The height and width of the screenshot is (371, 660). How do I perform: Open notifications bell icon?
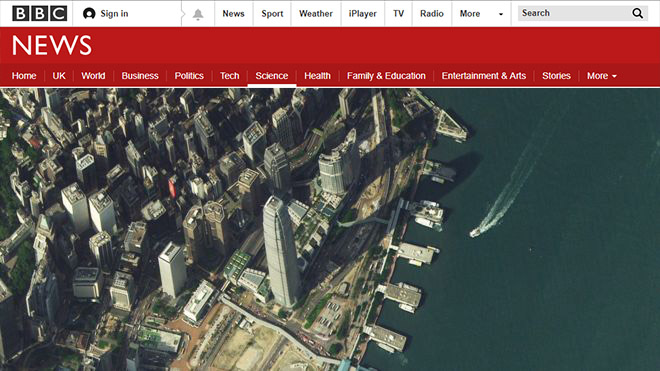(x=198, y=14)
